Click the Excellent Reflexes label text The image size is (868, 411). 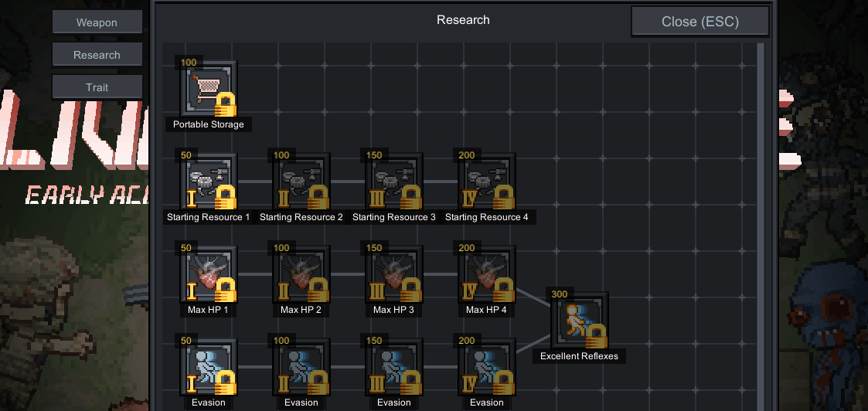coord(580,356)
